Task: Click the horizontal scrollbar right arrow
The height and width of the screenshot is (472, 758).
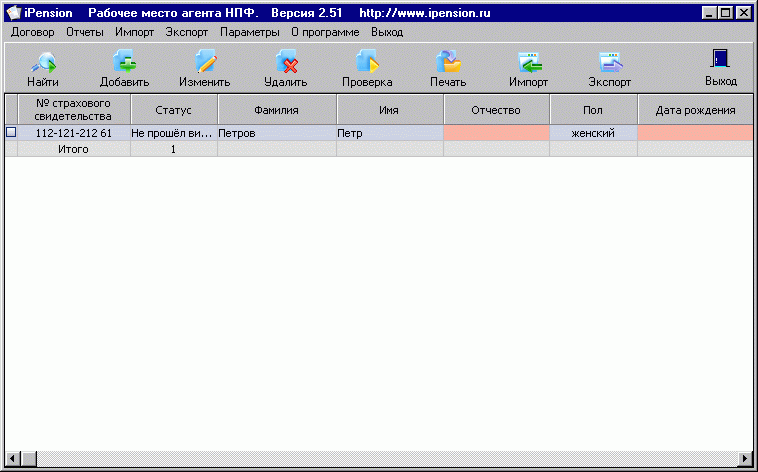Action: point(745,457)
